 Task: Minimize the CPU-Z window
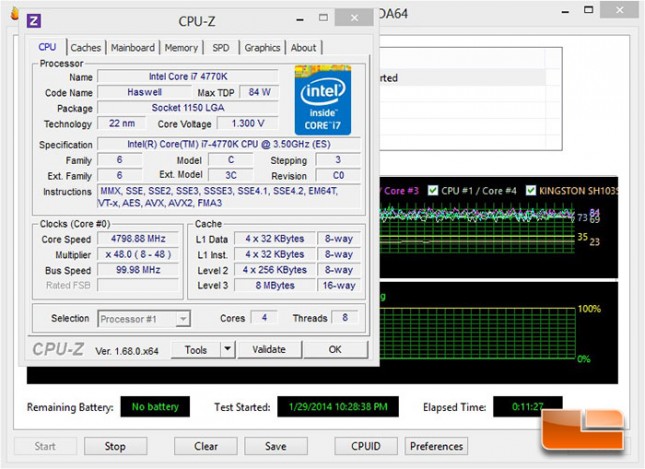pyautogui.click(x=300, y=19)
